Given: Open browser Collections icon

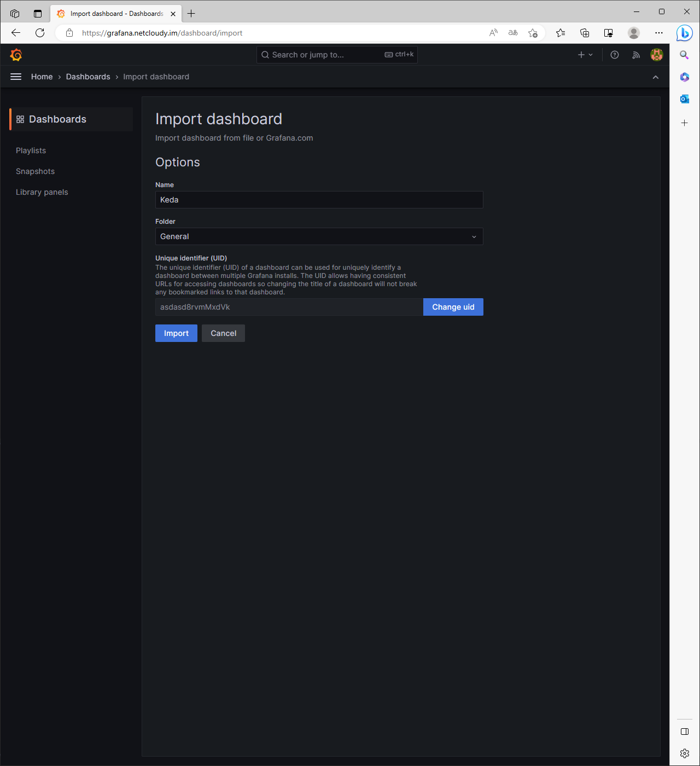Looking at the screenshot, I should 585,33.
